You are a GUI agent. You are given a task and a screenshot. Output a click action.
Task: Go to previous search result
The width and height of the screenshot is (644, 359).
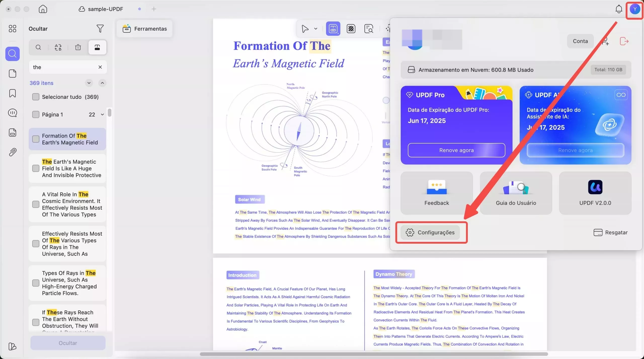click(102, 83)
